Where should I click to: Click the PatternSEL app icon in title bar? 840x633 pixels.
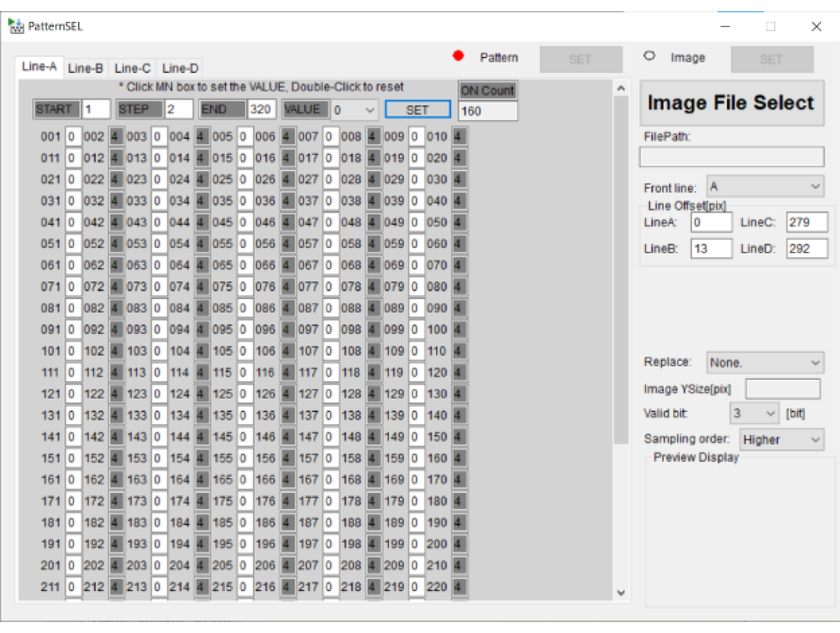[x=16, y=26]
